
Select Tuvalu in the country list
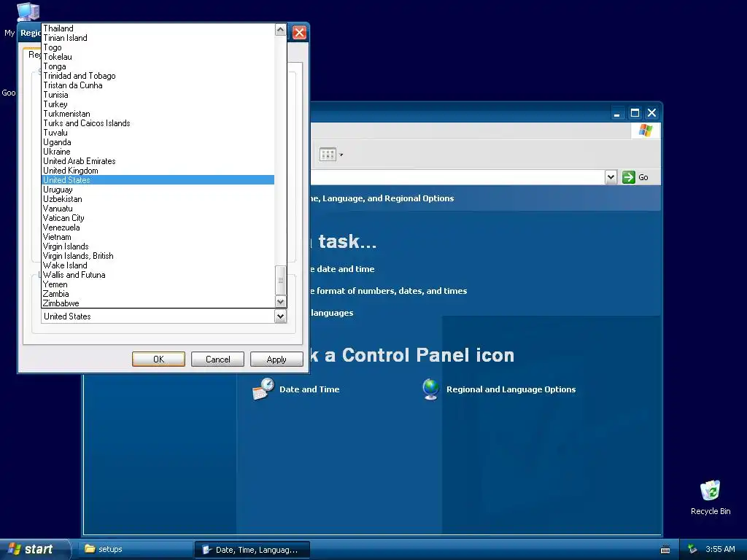click(158, 133)
